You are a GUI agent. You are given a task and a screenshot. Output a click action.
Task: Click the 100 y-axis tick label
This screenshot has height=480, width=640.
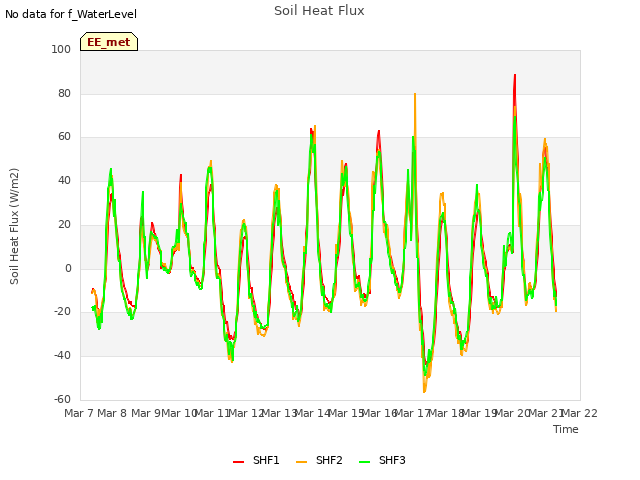pyautogui.click(x=61, y=50)
